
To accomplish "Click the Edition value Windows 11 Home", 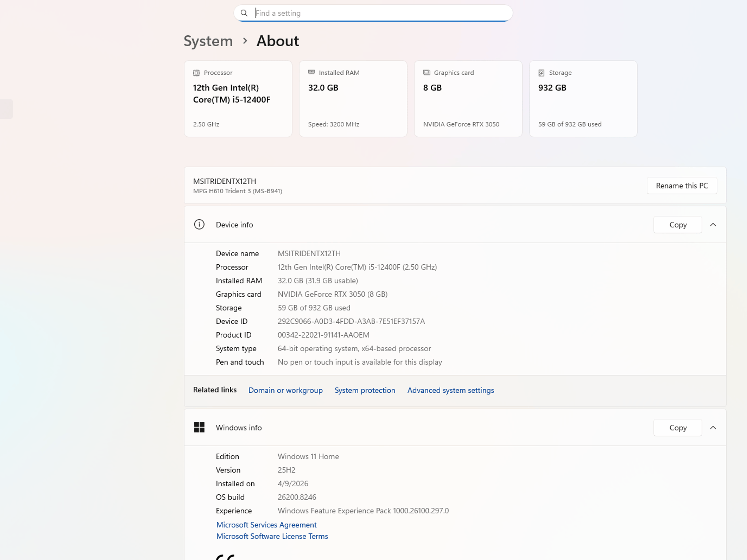I will (308, 456).
